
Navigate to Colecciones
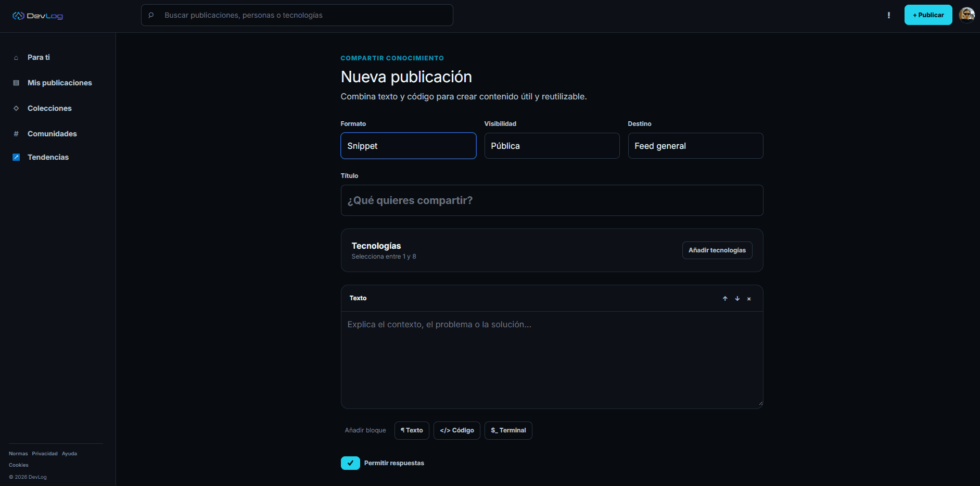(x=49, y=108)
